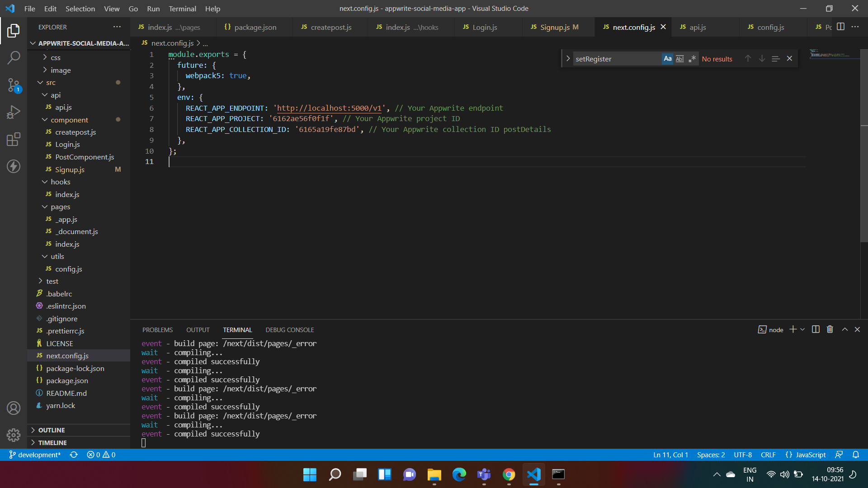This screenshot has height=488, width=868.
Task: Switch to the package.json tab
Action: pos(254,27)
